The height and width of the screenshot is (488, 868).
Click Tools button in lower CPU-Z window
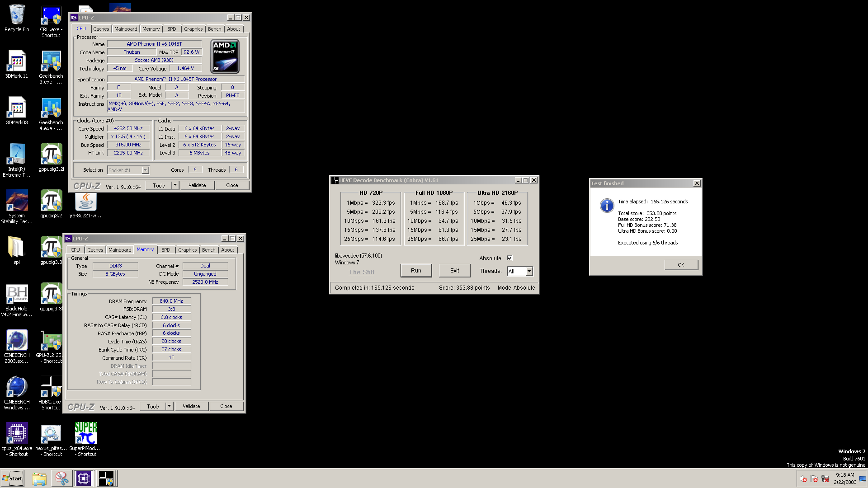(153, 406)
